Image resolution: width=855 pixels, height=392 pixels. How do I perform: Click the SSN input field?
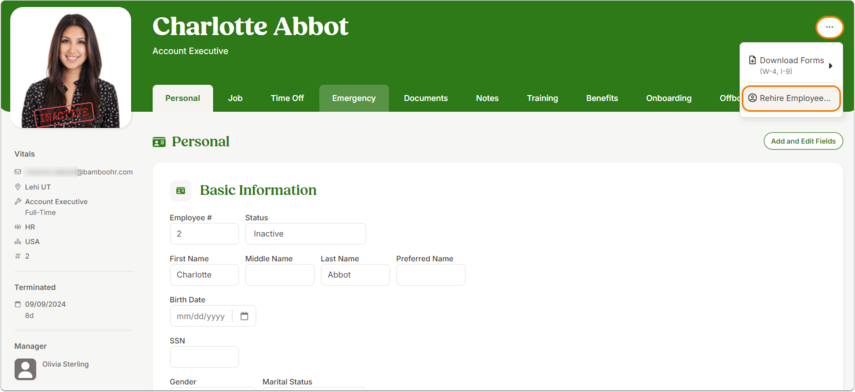(x=204, y=357)
